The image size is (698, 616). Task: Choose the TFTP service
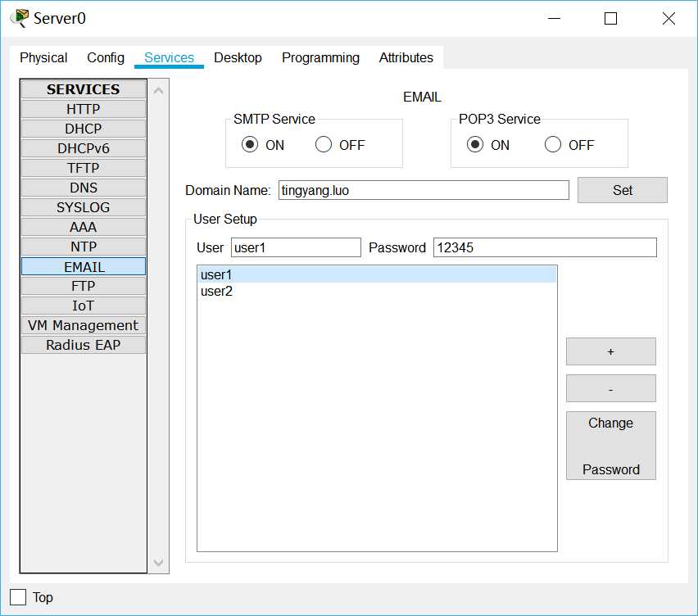pyautogui.click(x=84, y=168)
